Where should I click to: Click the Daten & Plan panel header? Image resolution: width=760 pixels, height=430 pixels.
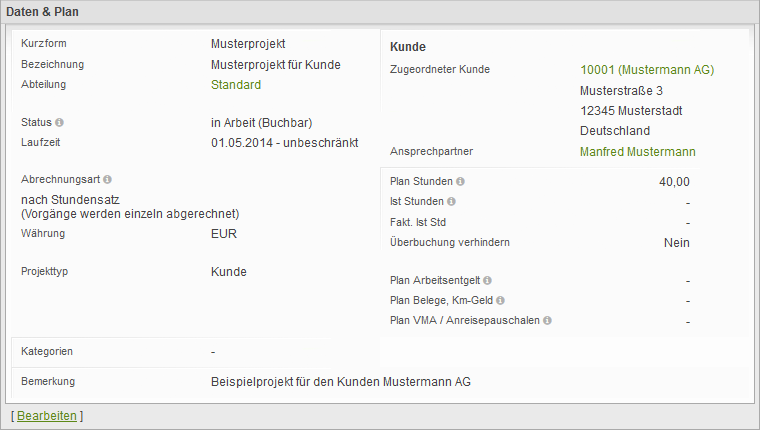coord(380,12)
